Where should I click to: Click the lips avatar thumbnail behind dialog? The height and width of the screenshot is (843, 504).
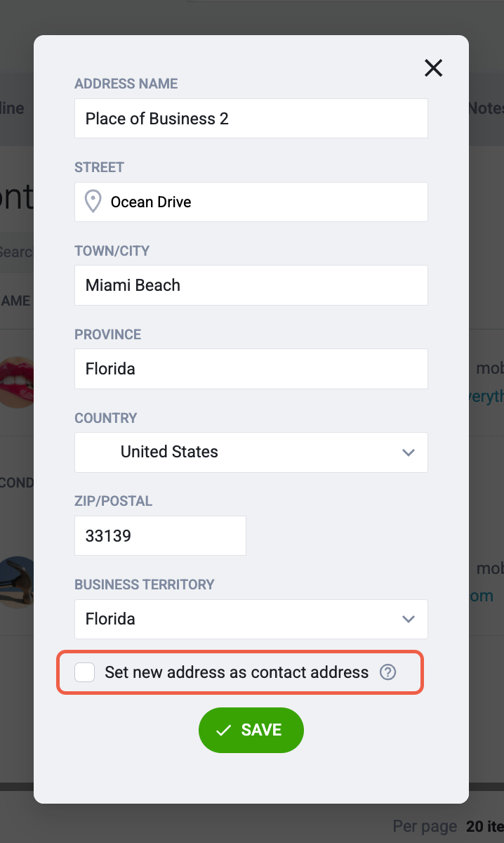coord(17,382)
